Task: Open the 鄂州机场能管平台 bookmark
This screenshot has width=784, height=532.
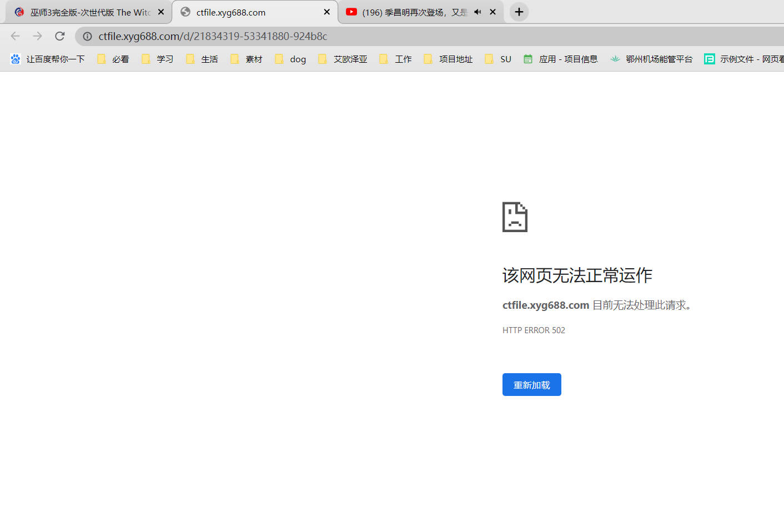Action: tap(651, 59)
